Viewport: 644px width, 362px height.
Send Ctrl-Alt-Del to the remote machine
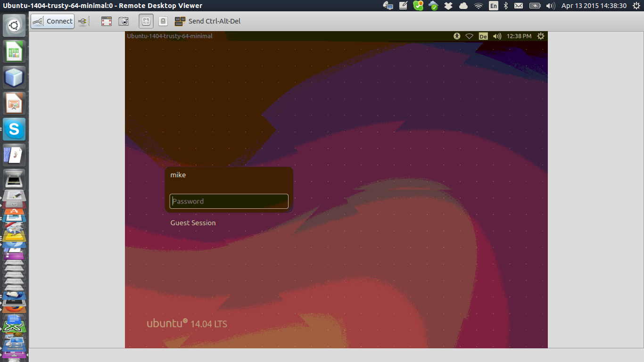tap(207, 21)
